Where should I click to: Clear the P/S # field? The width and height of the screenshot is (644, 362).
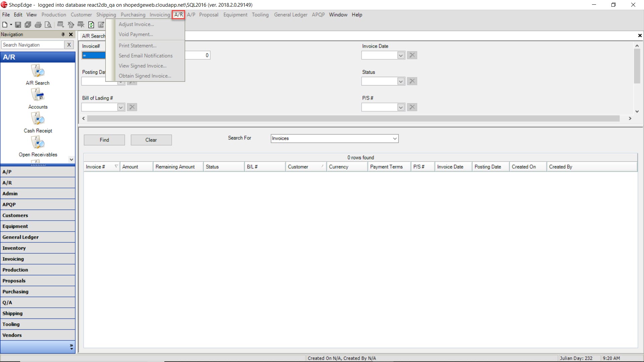click(x=412, y=107)
